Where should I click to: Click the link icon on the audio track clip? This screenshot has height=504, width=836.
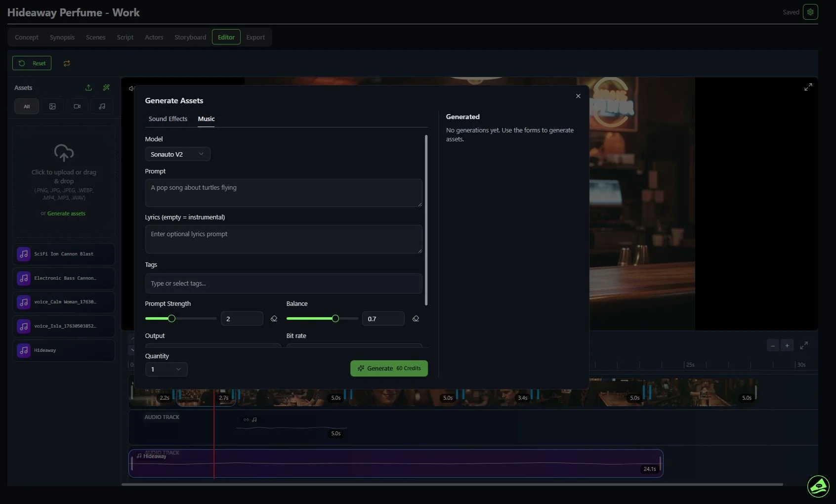click(246, 420)
